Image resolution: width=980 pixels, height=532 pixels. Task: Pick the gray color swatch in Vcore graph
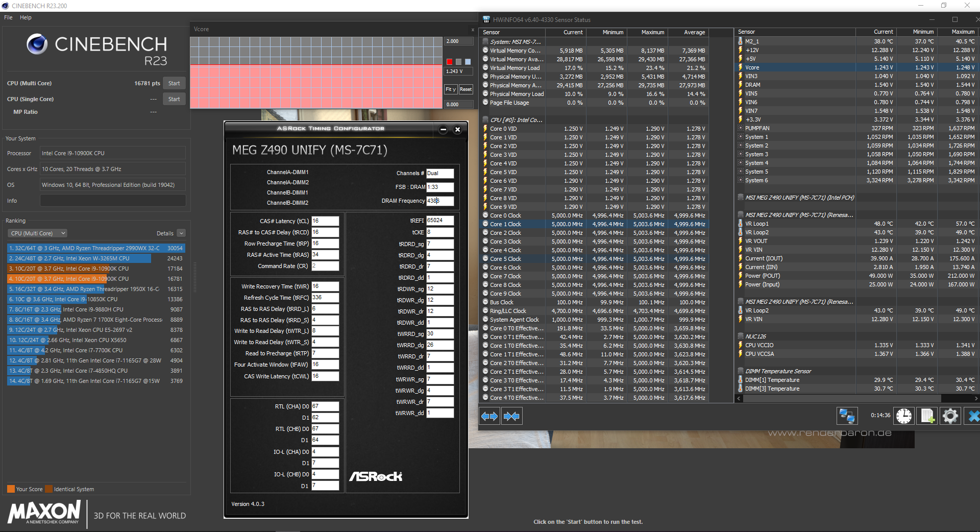[x=458, y=62]
